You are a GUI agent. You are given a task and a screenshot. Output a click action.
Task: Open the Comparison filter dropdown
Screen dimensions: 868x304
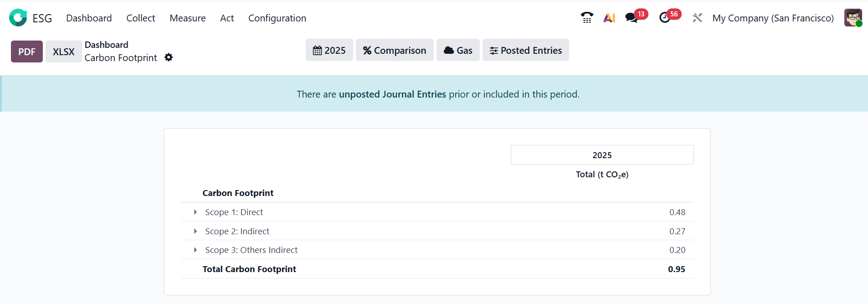tap(395, 50)
